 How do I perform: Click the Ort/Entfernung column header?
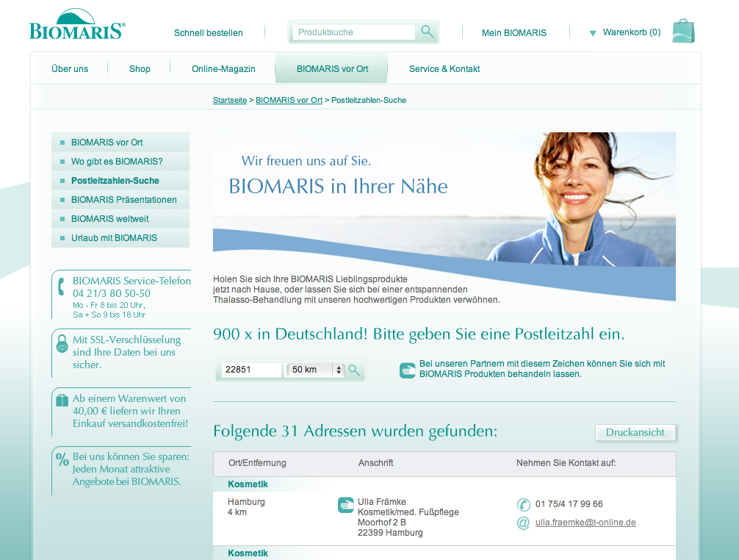257,463
